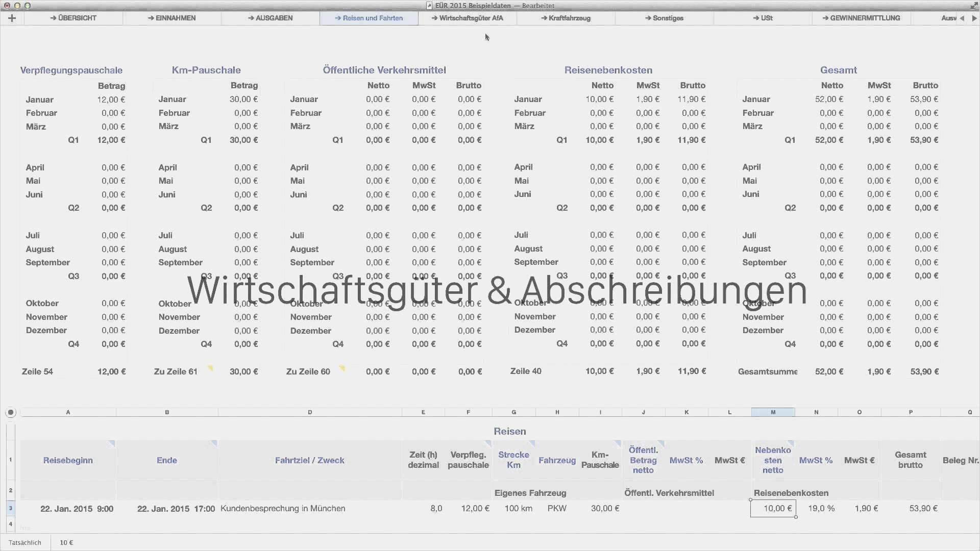This screenshot has height=551, width=980.
Task: Select row 3 header in Reisen table
Action: 10,508
